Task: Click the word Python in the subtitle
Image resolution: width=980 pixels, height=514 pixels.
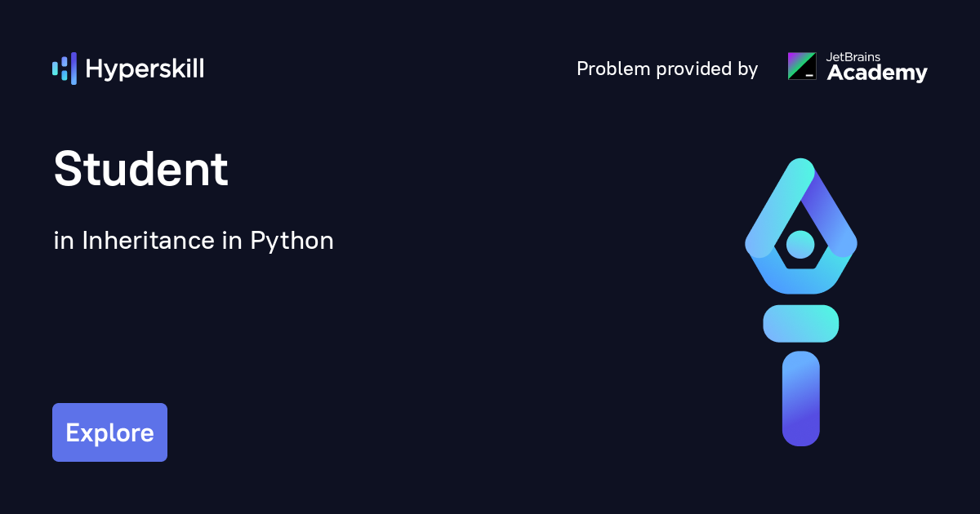Action: [x=292, y=241]
